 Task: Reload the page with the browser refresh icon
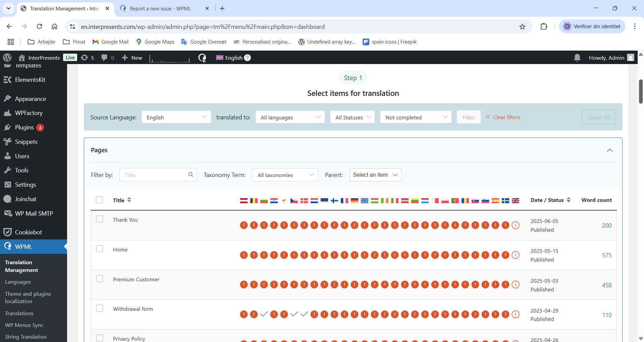(x=40, y=26)
